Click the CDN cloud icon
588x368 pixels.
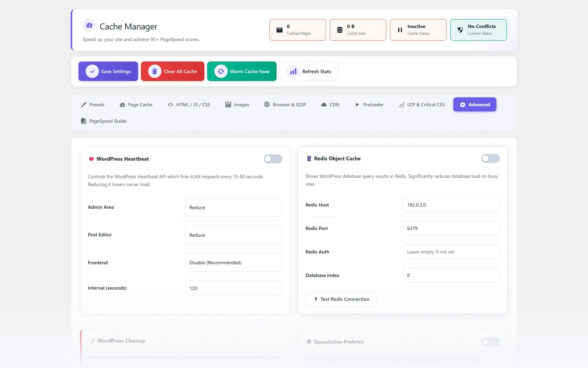click(324, 105)
